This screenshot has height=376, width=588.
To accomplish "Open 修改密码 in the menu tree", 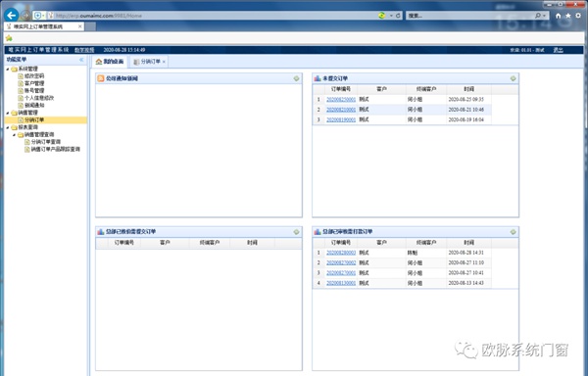I will tap(34, 76).
